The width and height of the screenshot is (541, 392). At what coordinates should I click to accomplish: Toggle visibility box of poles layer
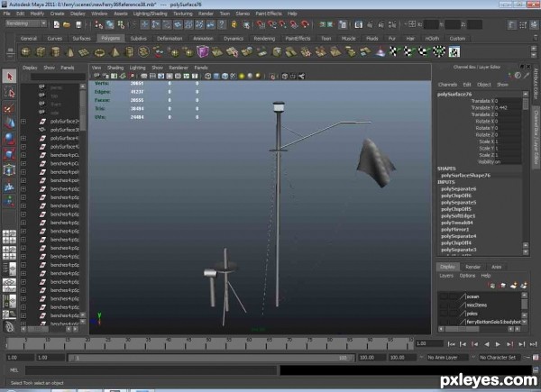(444, 314)
